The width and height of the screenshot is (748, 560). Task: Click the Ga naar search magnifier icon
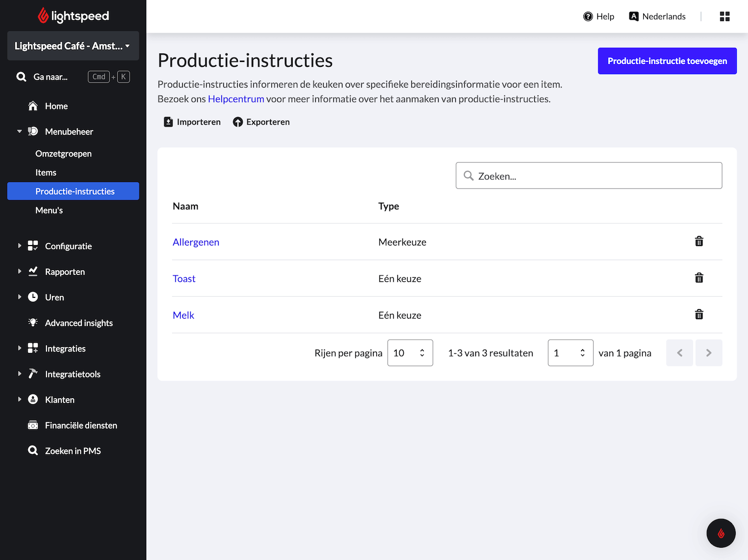point(21,77)
